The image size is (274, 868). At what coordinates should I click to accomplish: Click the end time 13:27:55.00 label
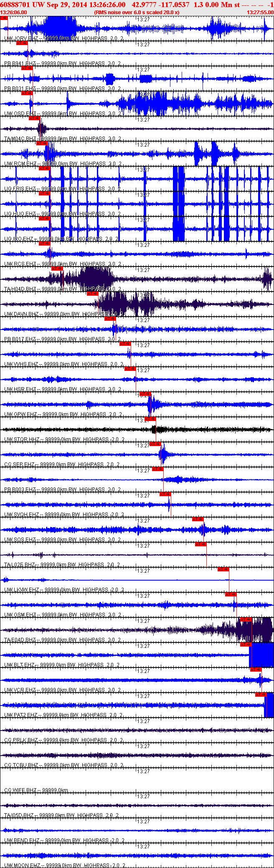(x=260, y=13)
